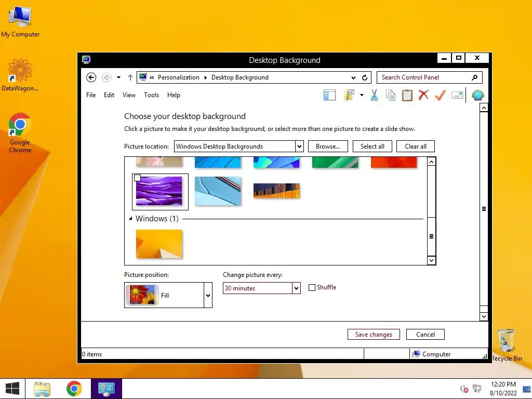Click the search magnifier icon

[475, 77]
